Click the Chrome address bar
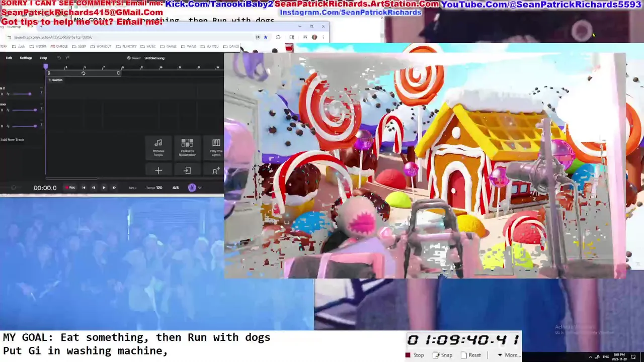Viewport: 644px width, 362px height. click(x=133, y=37)
